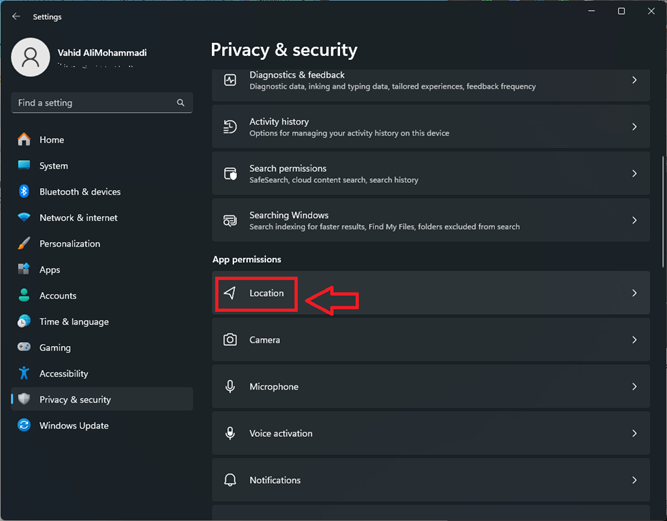Click the Windows Update refresh icon
This screenshot has width=667, height=521.
tap(24, 425)
